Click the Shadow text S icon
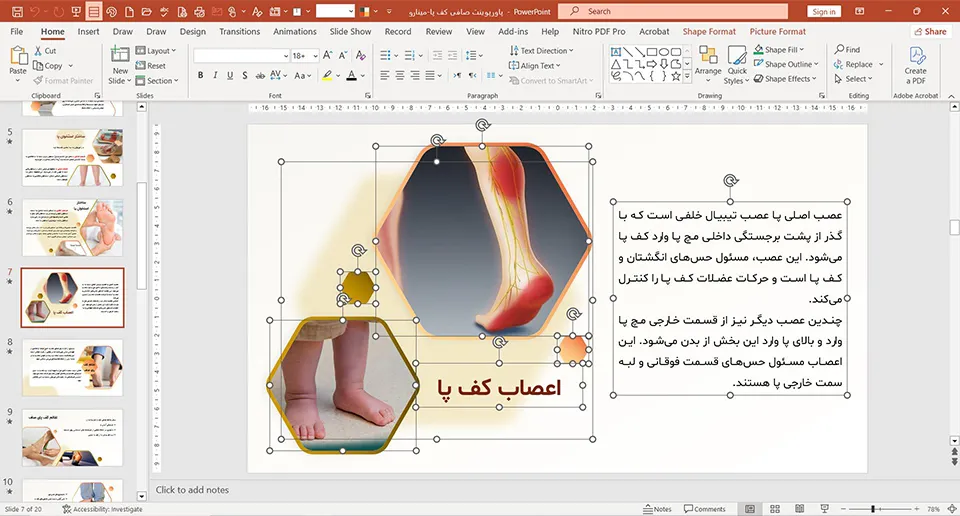 pos(244,75)
